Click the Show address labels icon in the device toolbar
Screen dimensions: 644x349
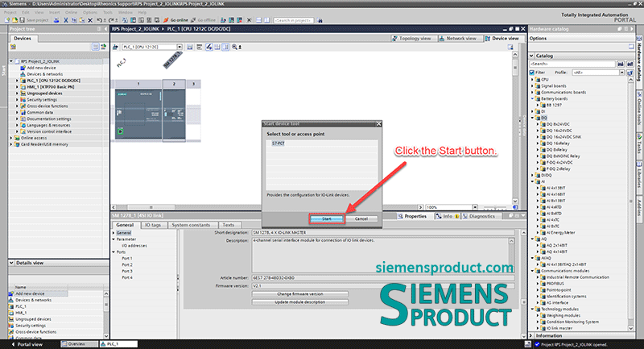point(209,47)
